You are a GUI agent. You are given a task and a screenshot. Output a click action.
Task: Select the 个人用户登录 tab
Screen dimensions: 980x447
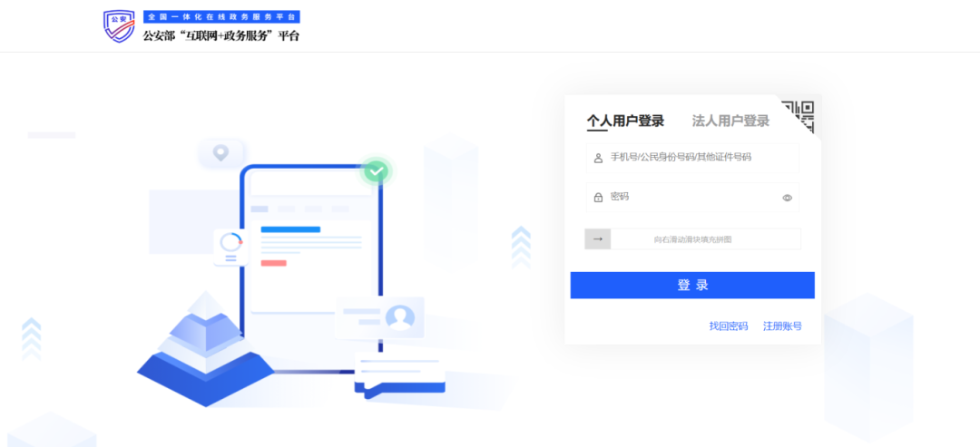(x=625, y=121)
